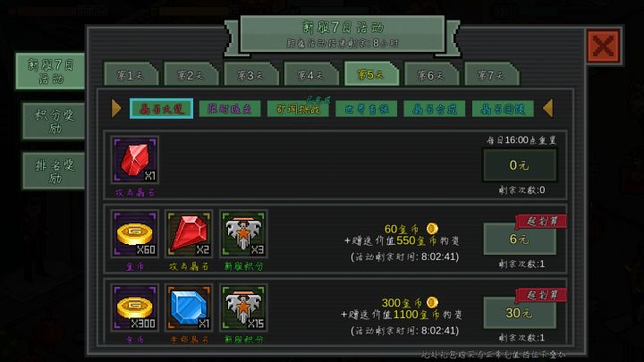
Task: Close the event window with red X
Action: tap(603, 46)
